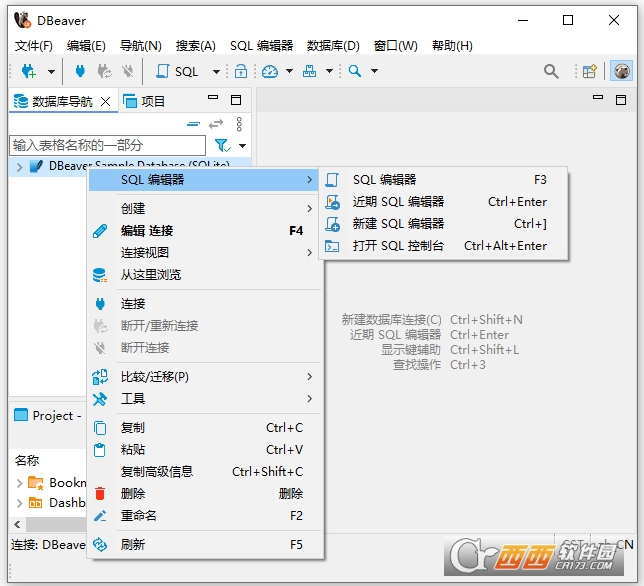This screenshot has height=586, width=644.
Task: Click the blue search toolbar icon
Action: click(355, 71)
